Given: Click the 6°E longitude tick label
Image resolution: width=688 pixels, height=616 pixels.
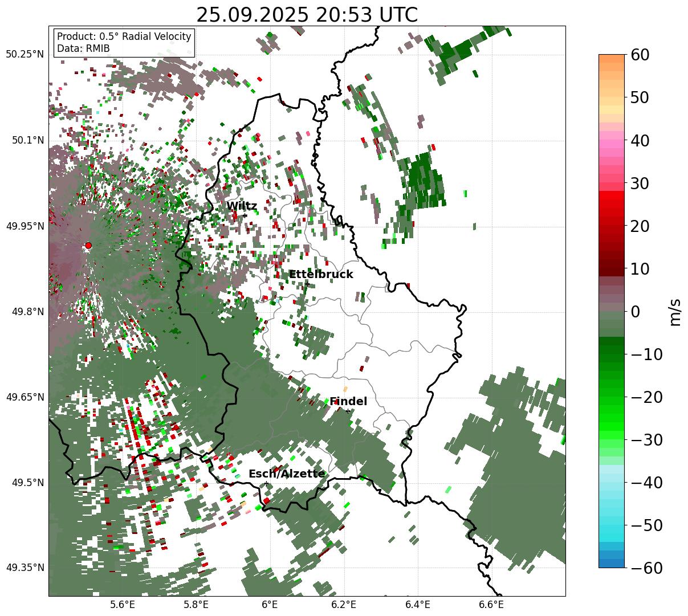Looking at the screenshot, I should click(270, 605).
